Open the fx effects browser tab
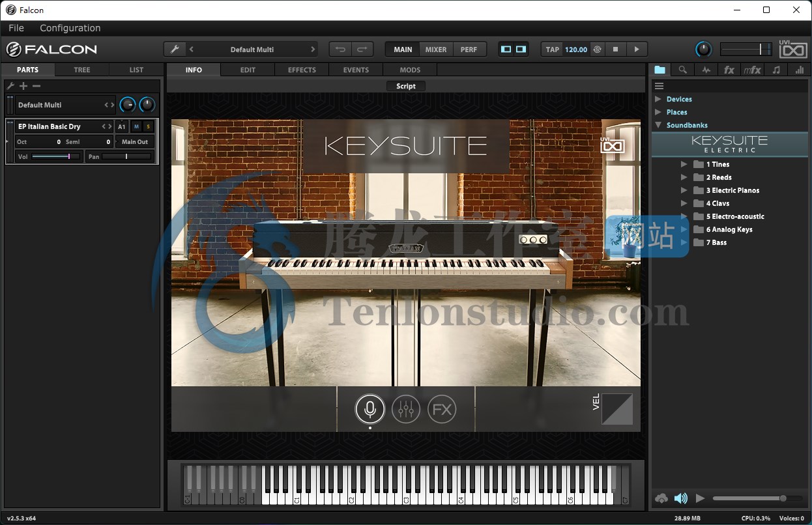The width and height of the screenshot is (812, 525). pos(729,70)
